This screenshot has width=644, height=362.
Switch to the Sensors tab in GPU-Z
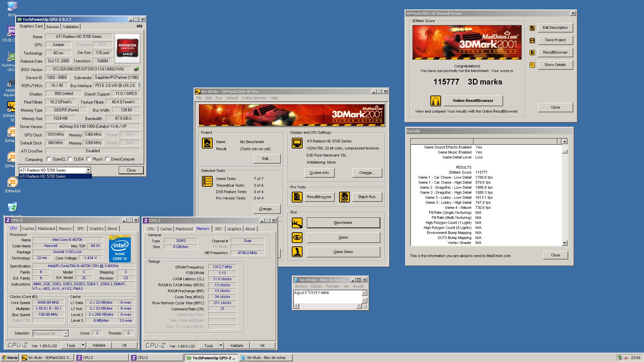53,27
